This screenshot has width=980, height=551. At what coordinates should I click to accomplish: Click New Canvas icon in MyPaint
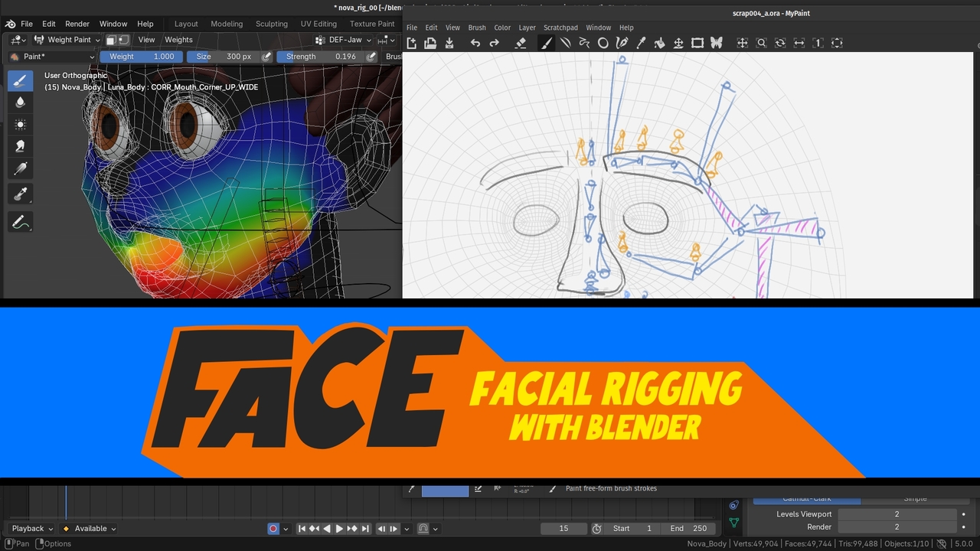click(412, 43)
